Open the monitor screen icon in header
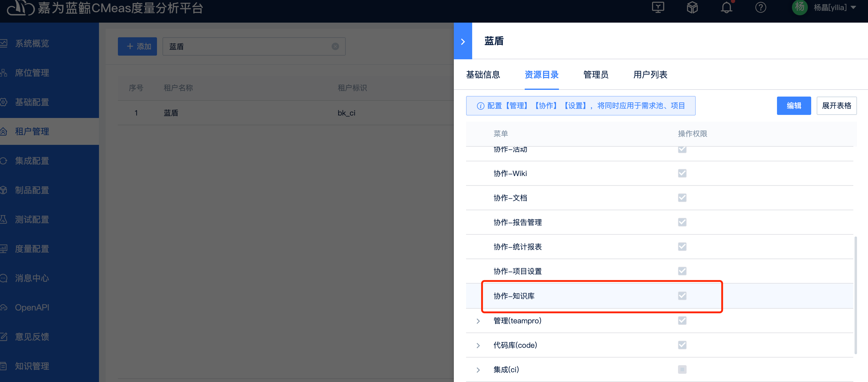Viewport: 868px width, 382px height. [658, 7]
